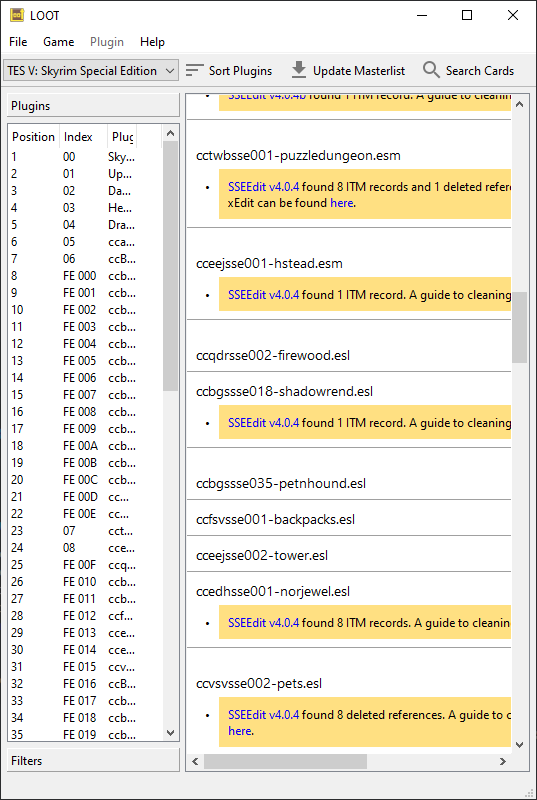The width and height of the screenshot is (537, 800).
Task: Open the 'here' link under cctwbsse001-puzzledungeon.esm
Action: [341, 203]
